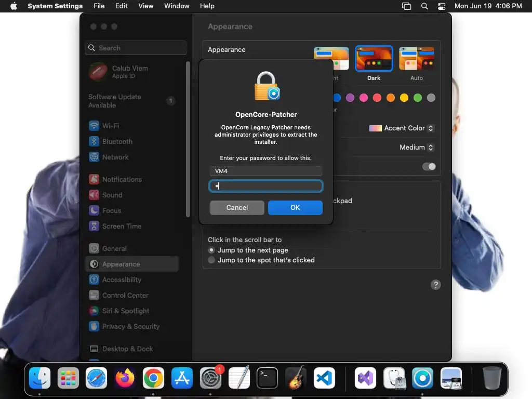Screen dimensions: 532x399
Task: Click System Settings icon in Dock
Action: [210, 378]
